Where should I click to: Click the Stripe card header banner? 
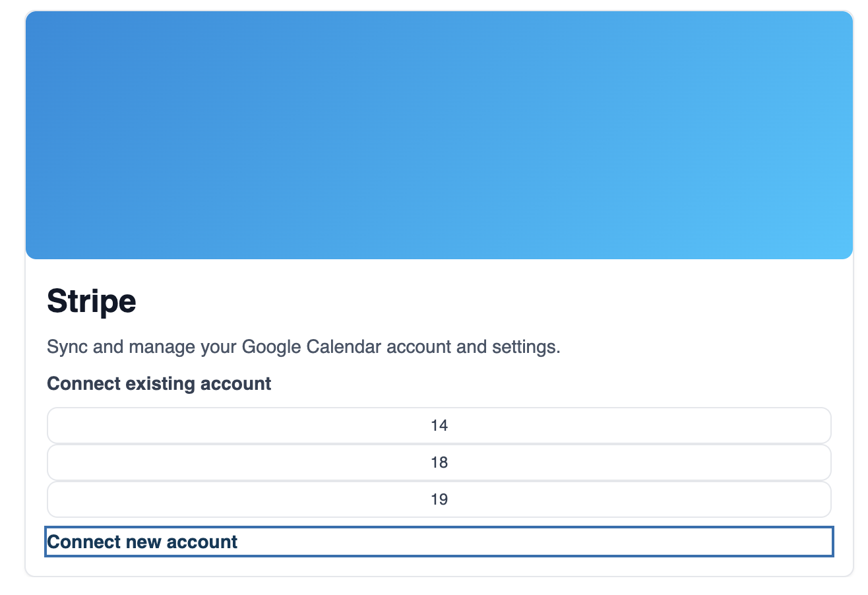click(439, 135)
